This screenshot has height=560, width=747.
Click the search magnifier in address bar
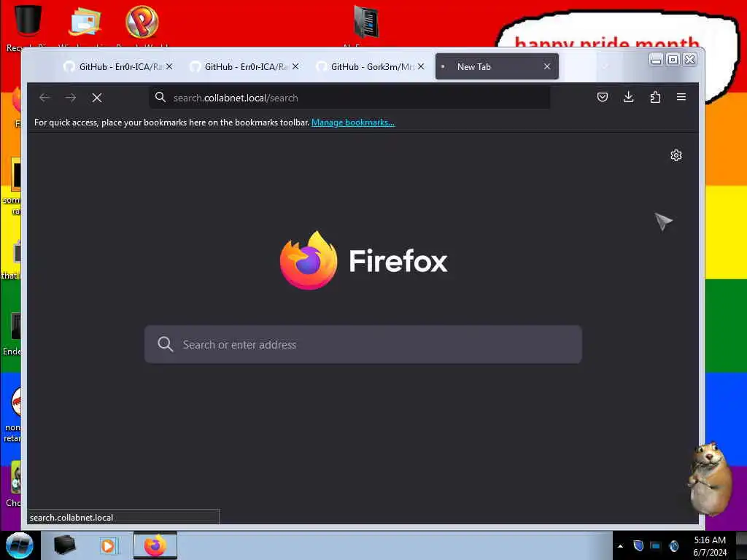pos(160,98)
